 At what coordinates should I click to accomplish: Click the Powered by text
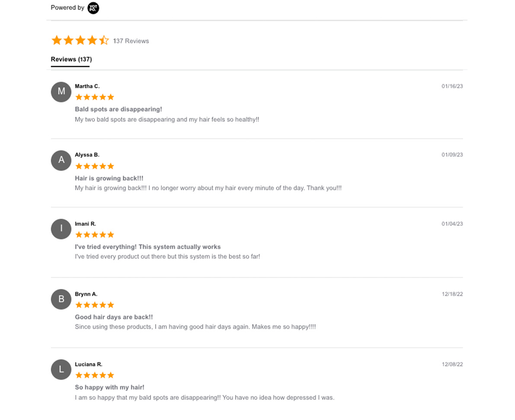(67, 7)
